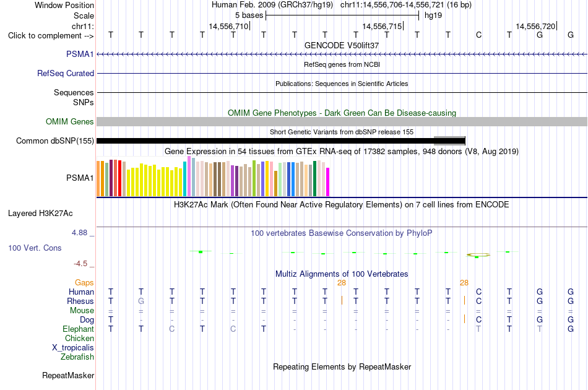This screenshot has width=588, height=390.
Task: Click the SNPs track label
Action: click(84, 102)
